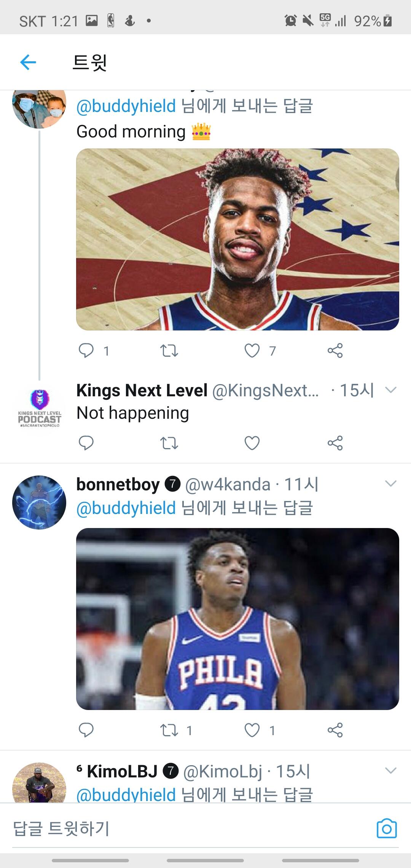
Task: Open the @buddyhield mention above Good morning
Action: (126, 106)
